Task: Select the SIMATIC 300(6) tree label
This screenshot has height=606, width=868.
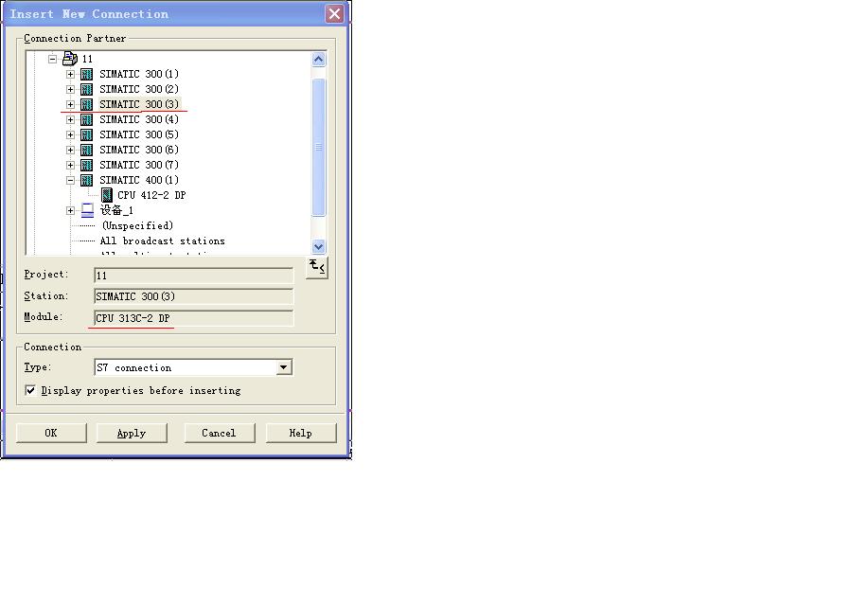Action: coord(139,150)
